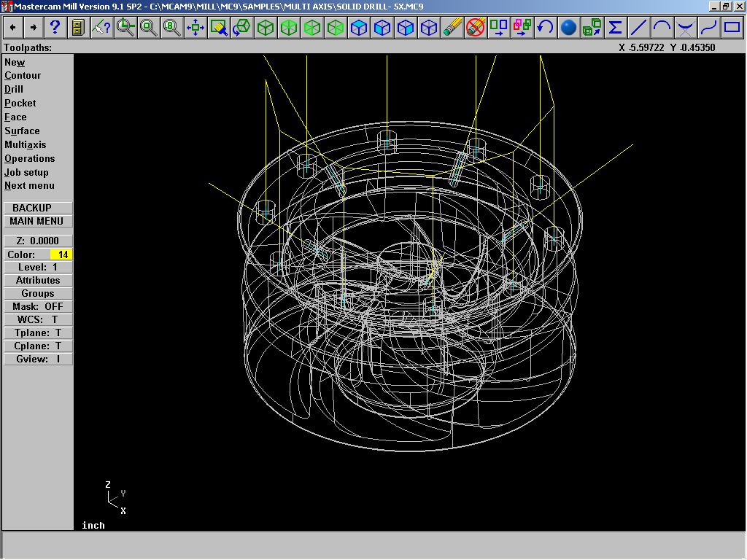Select the Rectangle drawing tool icon

click(732, 27)
